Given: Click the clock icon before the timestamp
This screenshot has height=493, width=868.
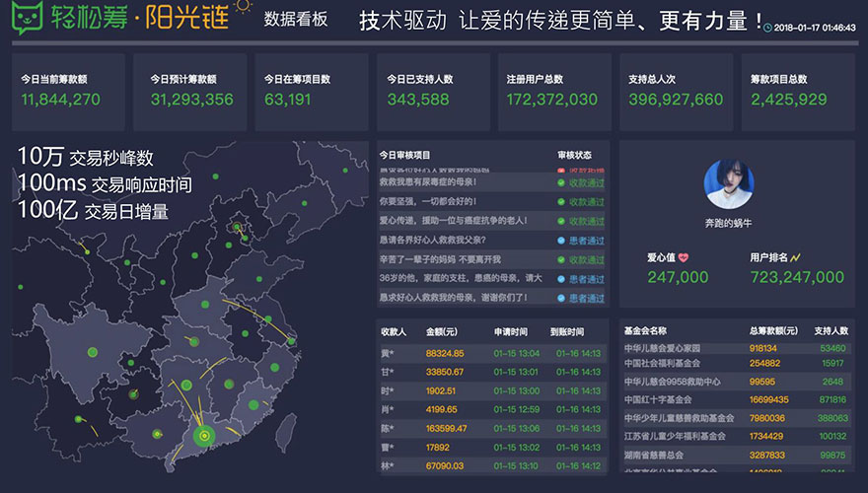Looking at the screenshot, I should pos(767,28).
